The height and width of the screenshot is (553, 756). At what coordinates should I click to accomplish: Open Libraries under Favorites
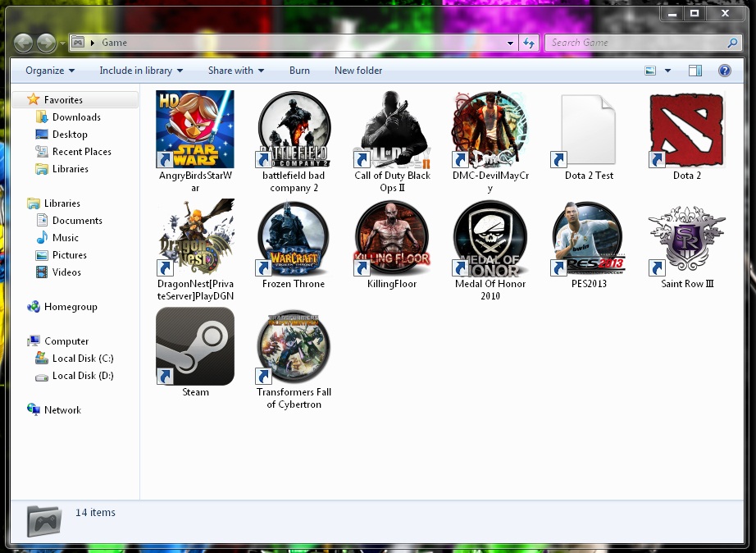pos(71,169)
